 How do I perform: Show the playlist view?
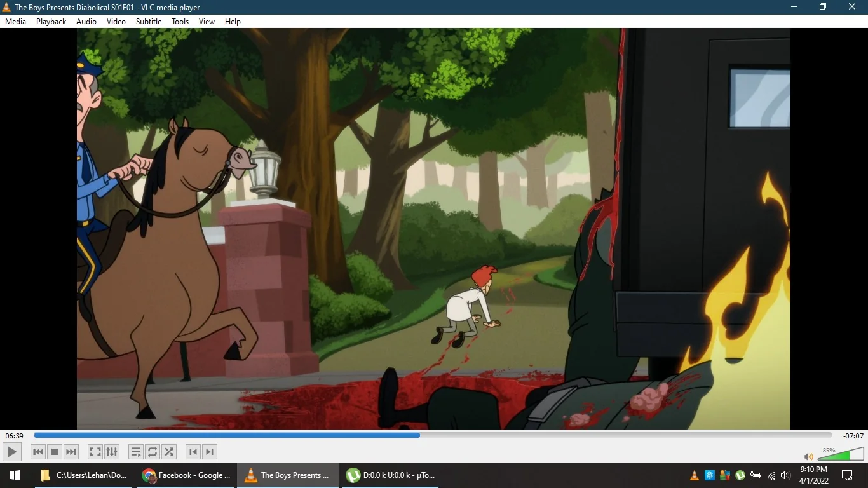(136, 452)
